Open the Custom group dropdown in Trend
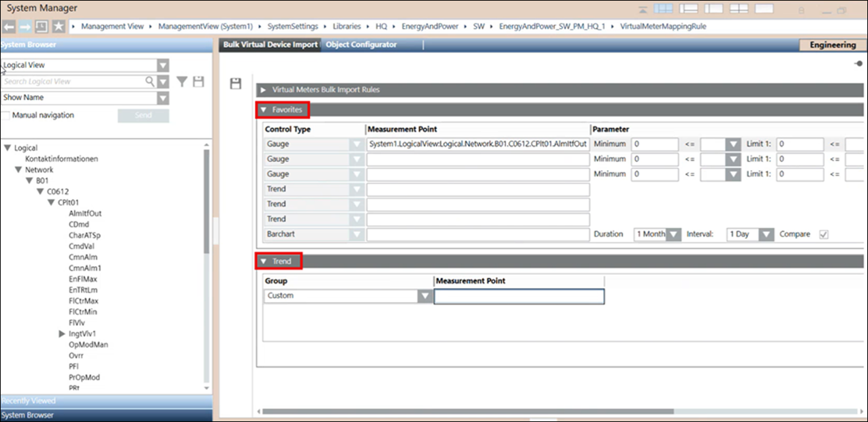The image size is (868, 422). (x=348, y=296)
